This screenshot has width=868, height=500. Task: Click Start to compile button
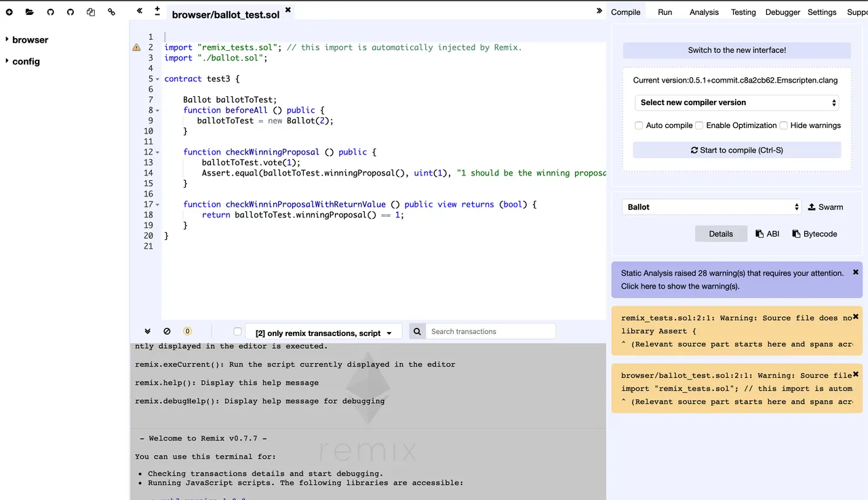tap(736, 150)
